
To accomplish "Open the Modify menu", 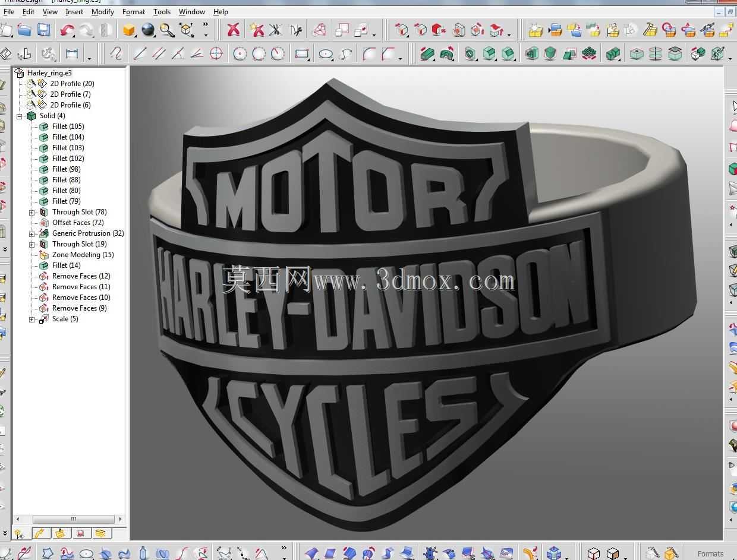I will point(103,11).
